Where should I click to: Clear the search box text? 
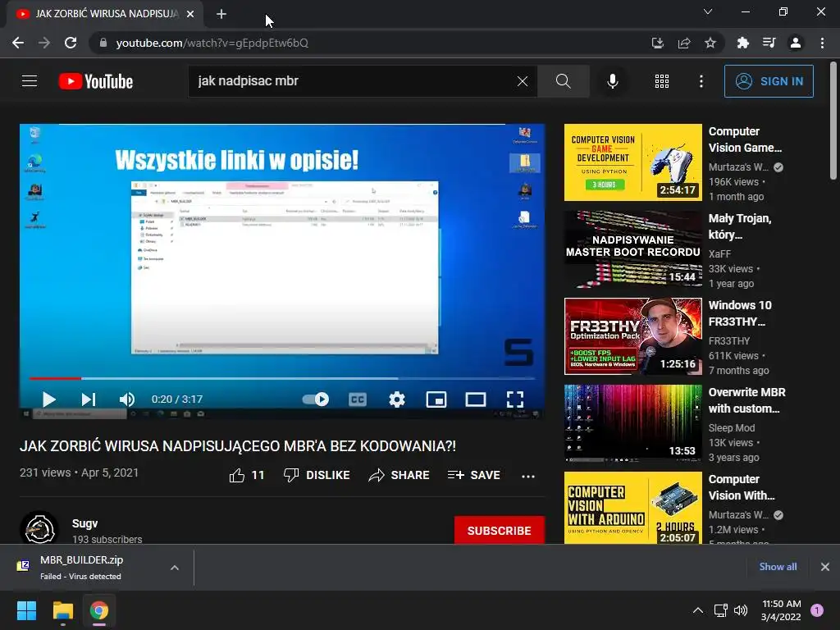pos(523,81)
